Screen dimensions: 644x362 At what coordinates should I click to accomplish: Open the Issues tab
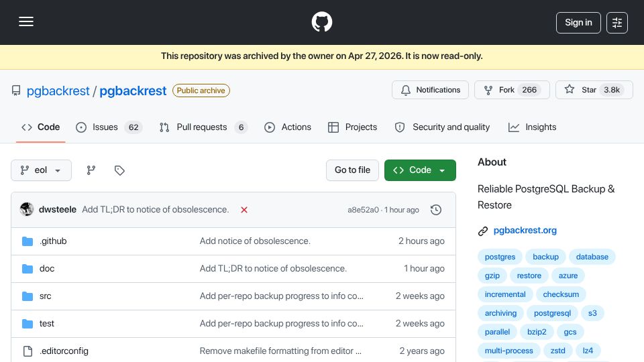109,127
